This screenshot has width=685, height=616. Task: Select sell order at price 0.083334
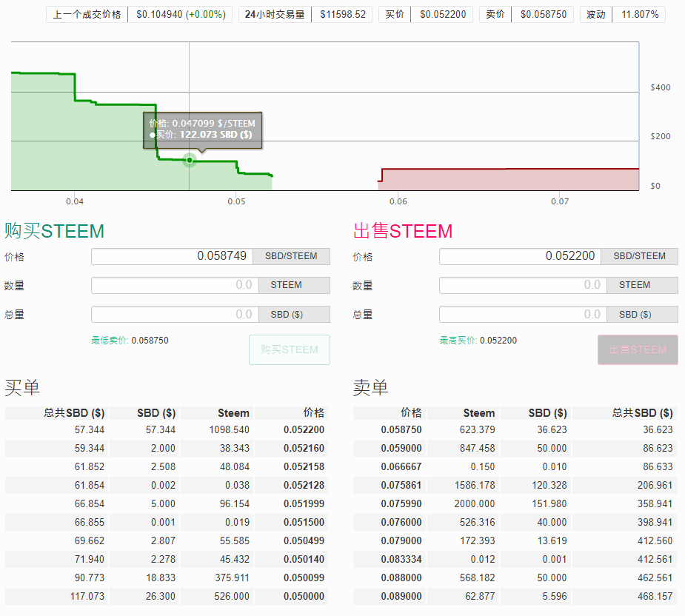pyautogui.click(x=515, y=559)
